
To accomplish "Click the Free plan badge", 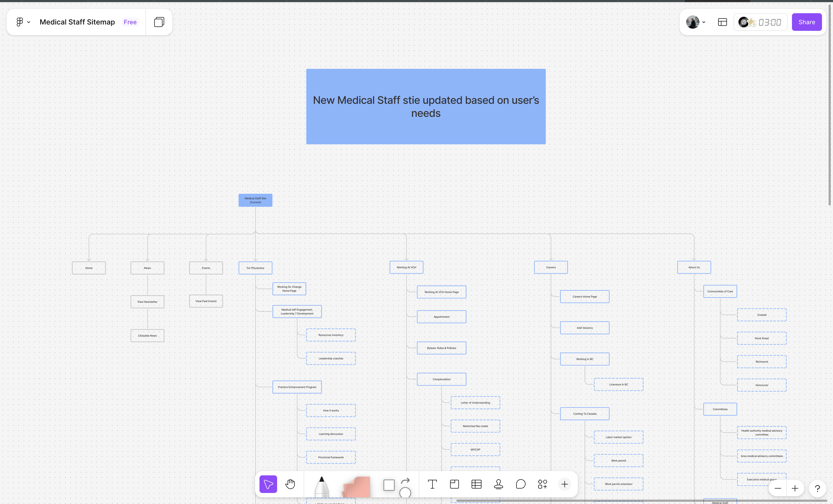I will click(x=130, y=22).
